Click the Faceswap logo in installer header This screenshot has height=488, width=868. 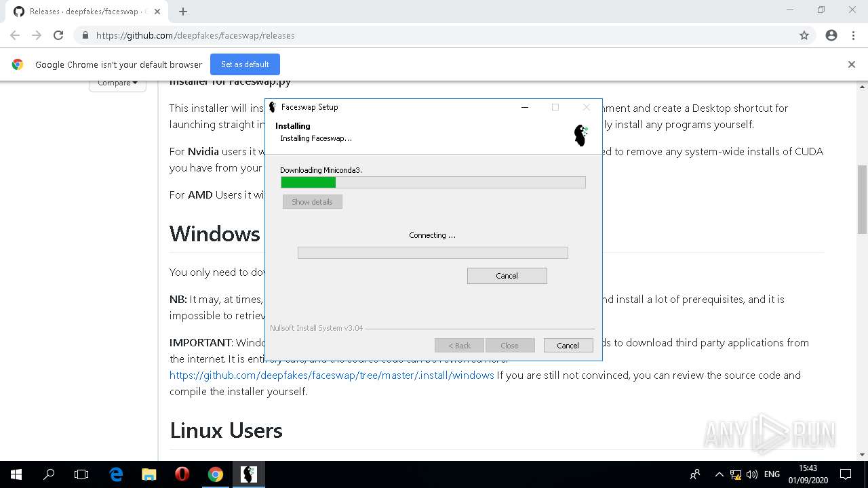(581, 135)
